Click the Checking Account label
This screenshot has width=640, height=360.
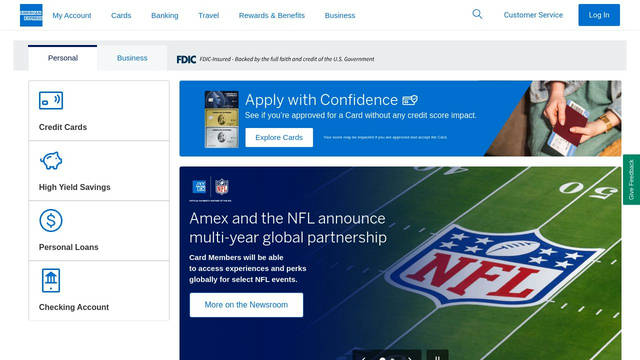coord(74,307)
